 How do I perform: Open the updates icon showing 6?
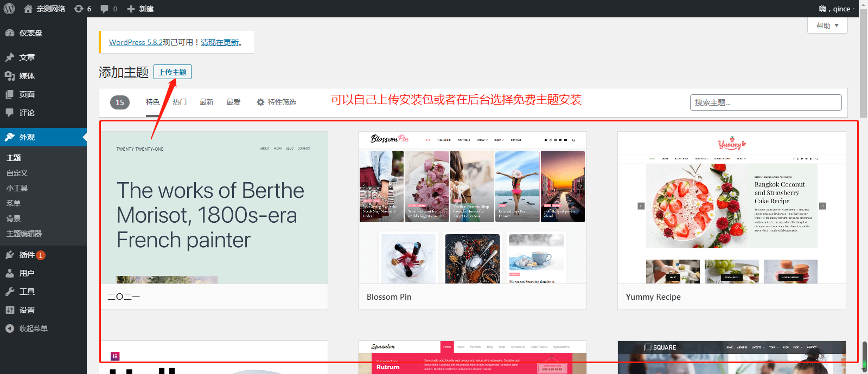(x=79, y=9)
